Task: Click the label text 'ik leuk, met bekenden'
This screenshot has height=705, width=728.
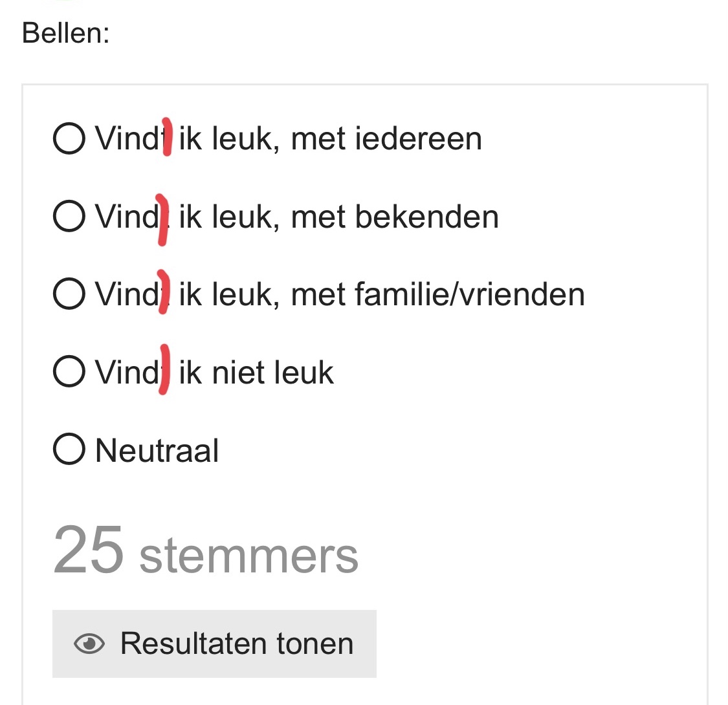Action: [x=338, y=216]
